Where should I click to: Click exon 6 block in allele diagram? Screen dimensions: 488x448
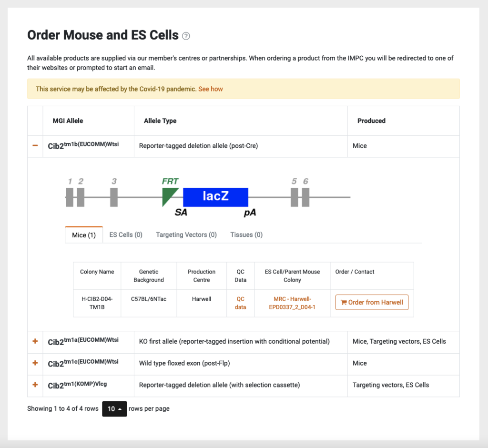(305, 197)
